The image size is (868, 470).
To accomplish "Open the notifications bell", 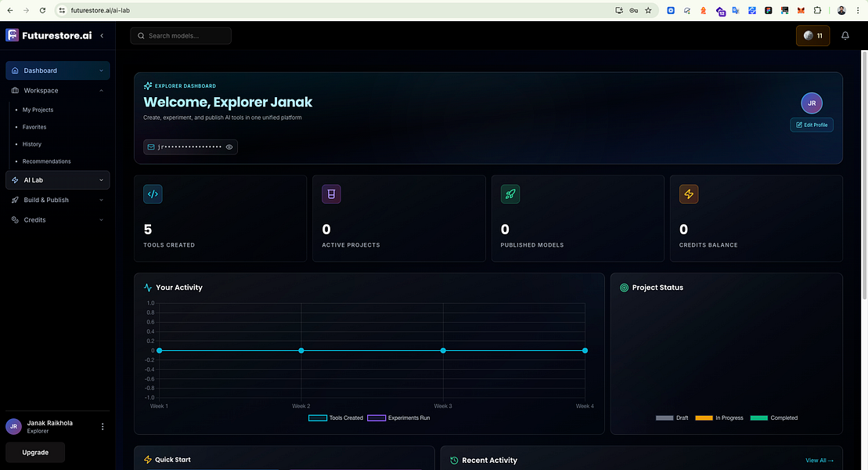I will click(x=845, y=35).
